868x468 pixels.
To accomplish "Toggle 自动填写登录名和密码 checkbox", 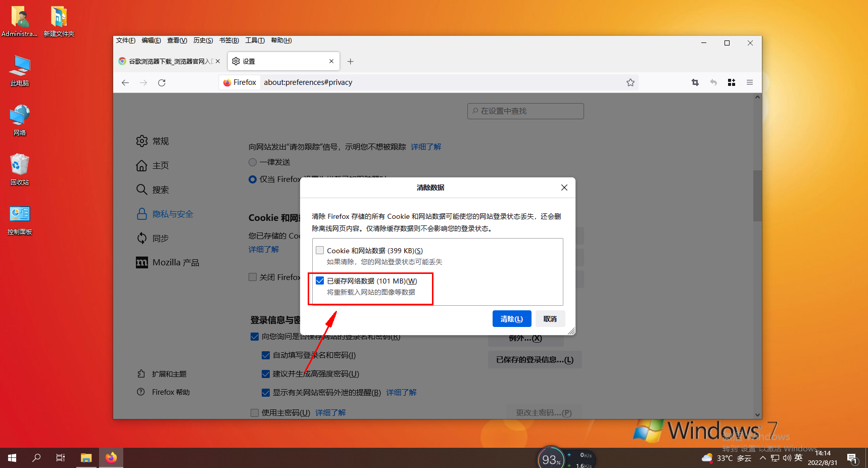I will (x=266, y=355).
